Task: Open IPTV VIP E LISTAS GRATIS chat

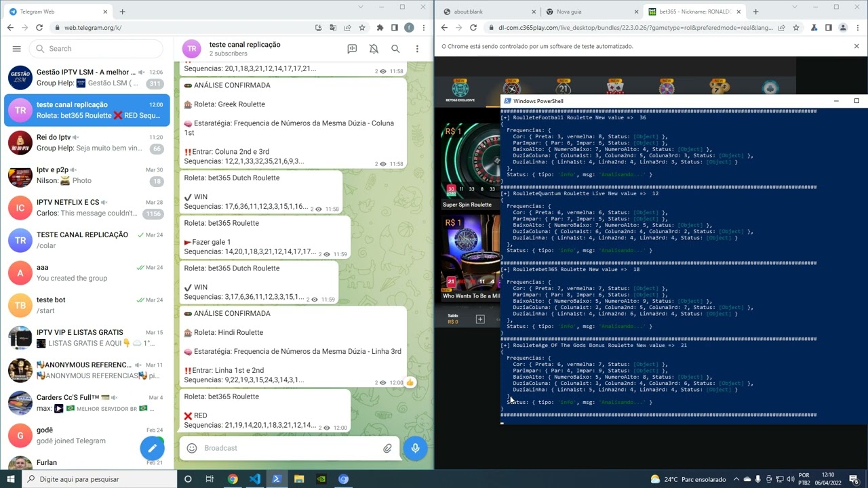Action: click(x=87, y=338)
